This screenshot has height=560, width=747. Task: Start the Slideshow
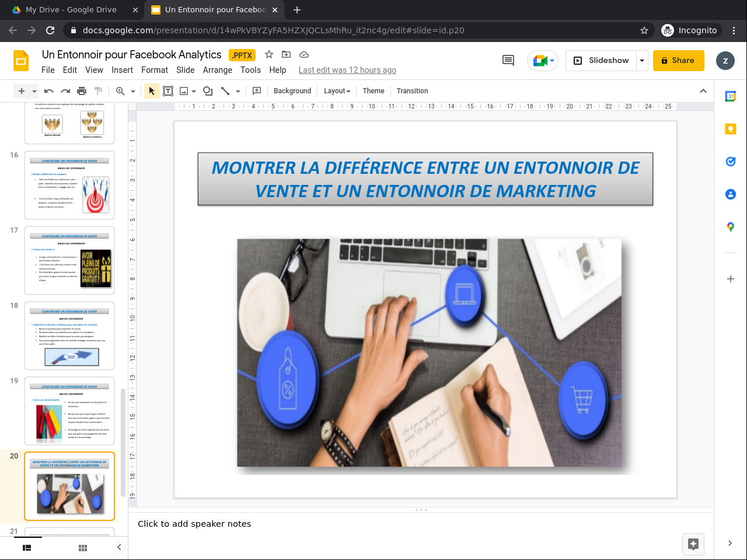click(601, 61)
